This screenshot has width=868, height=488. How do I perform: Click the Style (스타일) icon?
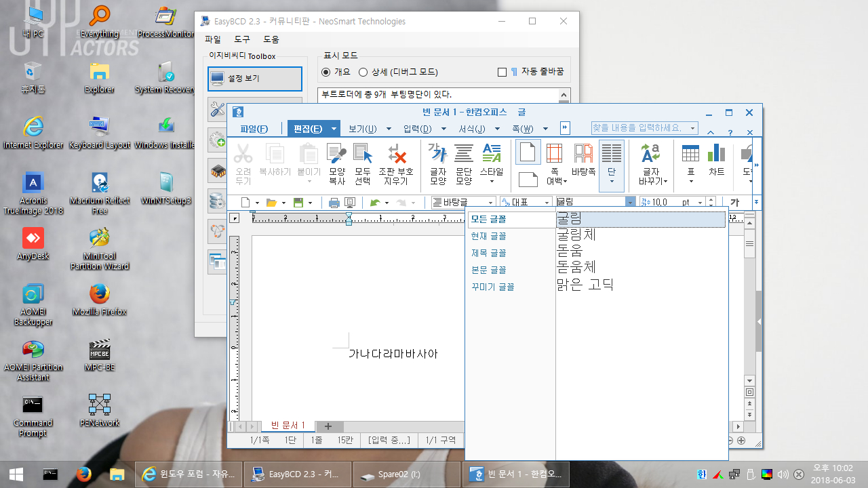point(492,155)
